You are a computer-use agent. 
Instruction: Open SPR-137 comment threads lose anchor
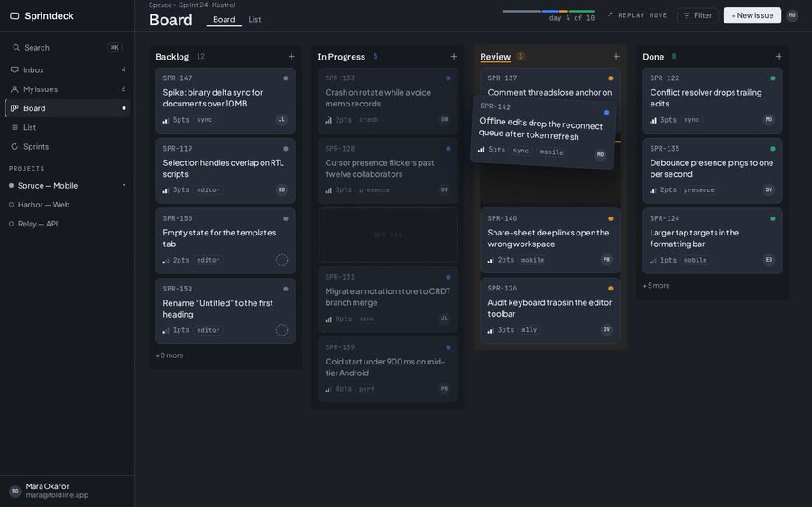[x=550, y=81]
